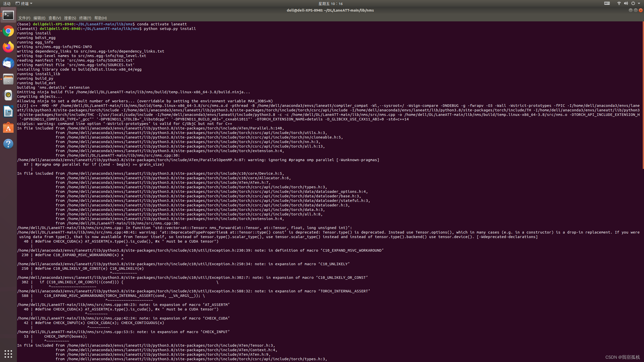Image resolution: width=644 pixels, height=362 pixels.
Task: Show applications grid at dock bottom
Action: click(8, 354)
